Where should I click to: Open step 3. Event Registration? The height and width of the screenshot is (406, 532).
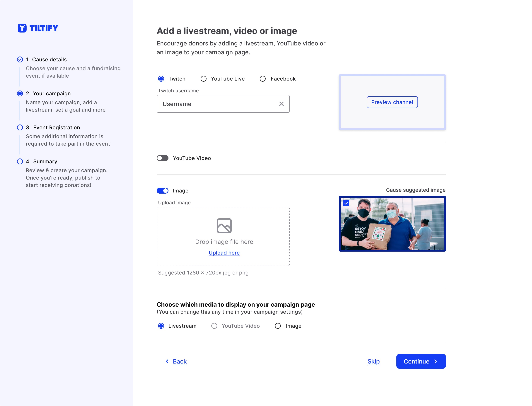53,127
